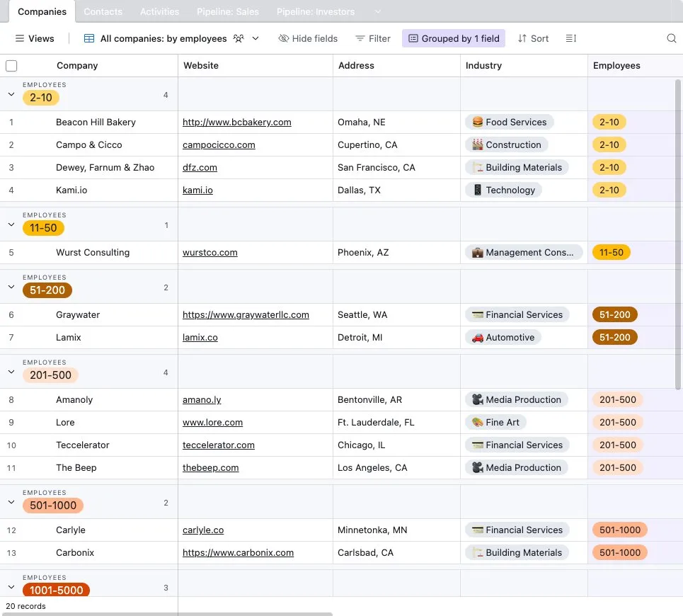Click the Website column header
The height and width of the screenshot is (616, 683).
tap(256, 65)
